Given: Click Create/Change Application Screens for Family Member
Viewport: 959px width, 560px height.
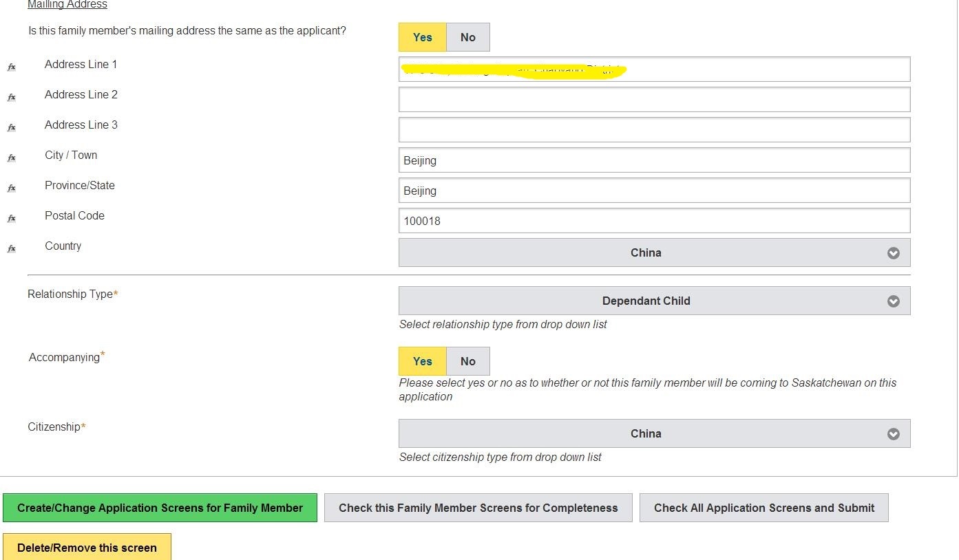Looking at the screenshot, I should 160,508.
